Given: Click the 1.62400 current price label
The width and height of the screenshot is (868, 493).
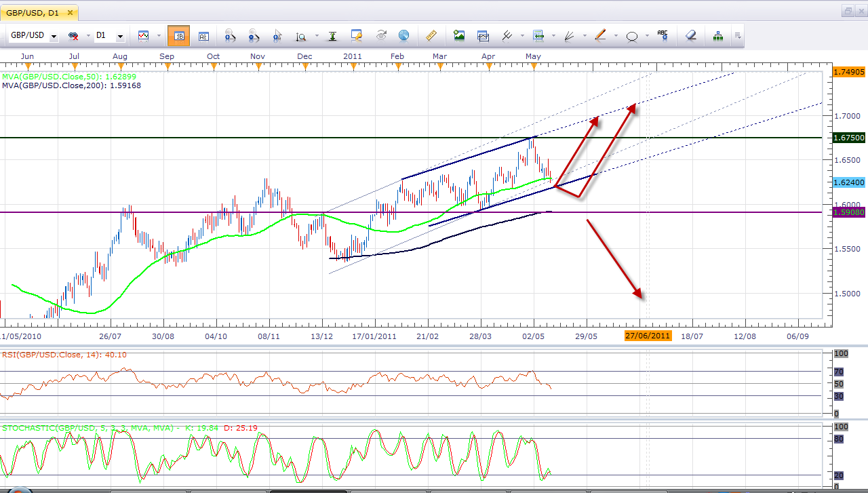Looking at the screenshot, I should (x=849, y=182).
